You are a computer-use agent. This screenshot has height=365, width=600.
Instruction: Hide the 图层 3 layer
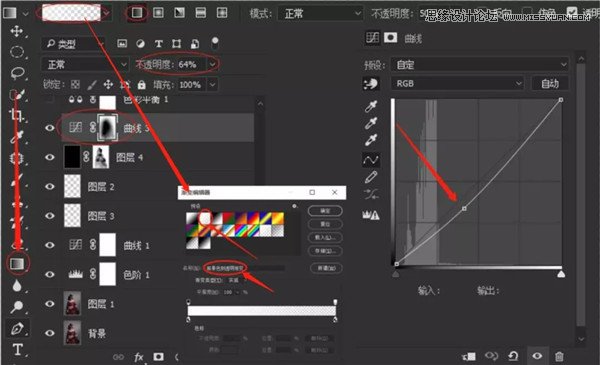[x=50, y=216]
